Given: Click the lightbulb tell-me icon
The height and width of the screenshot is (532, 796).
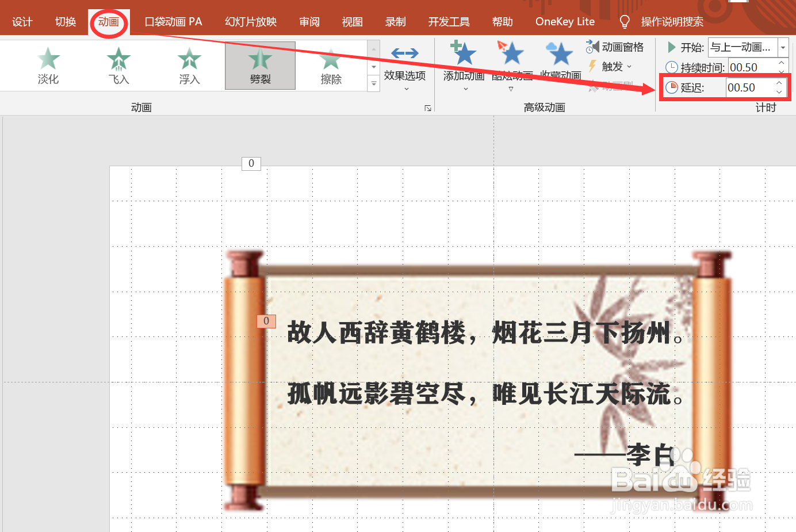Looking at the screenshot, I should 624,22.
